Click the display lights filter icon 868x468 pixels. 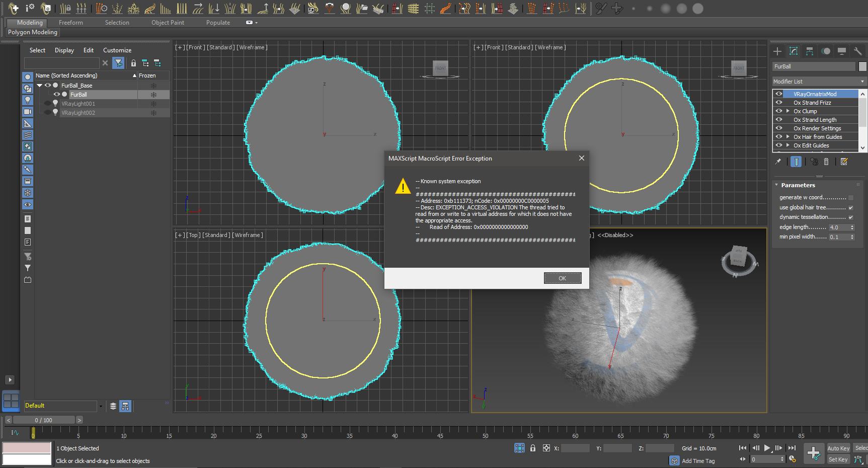(28, 100)
